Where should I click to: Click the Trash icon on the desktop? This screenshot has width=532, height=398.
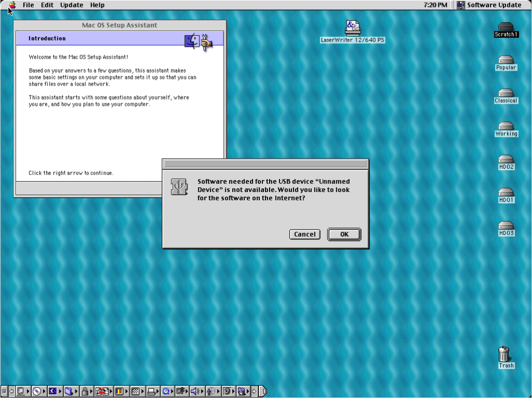[x=504, y=354]
